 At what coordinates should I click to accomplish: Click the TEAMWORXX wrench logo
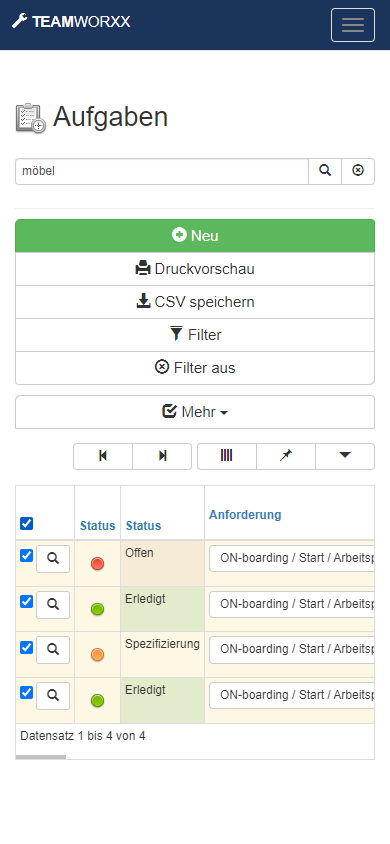[x=71, y=22]
